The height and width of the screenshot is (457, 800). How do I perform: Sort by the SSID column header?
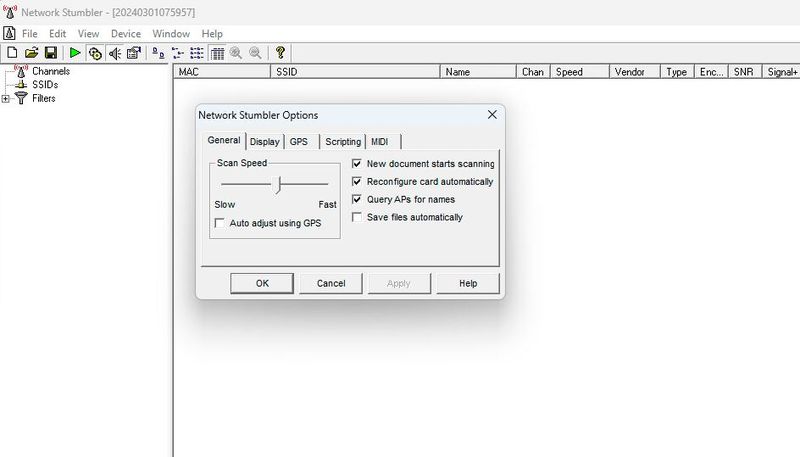click(355, 72)
